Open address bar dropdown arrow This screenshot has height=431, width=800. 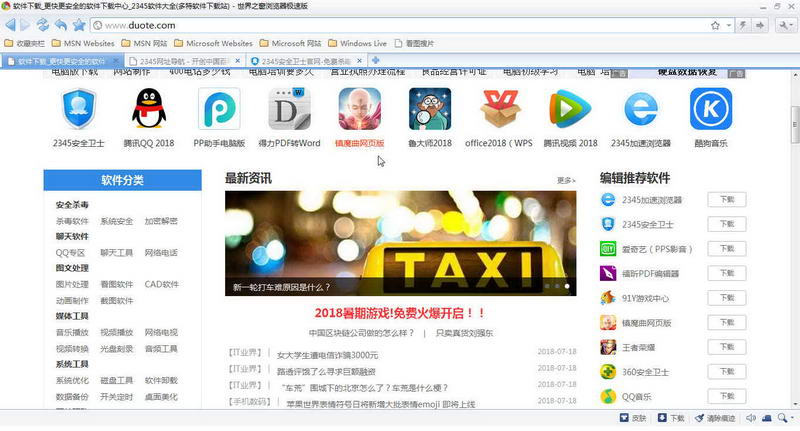pos(729,25)
